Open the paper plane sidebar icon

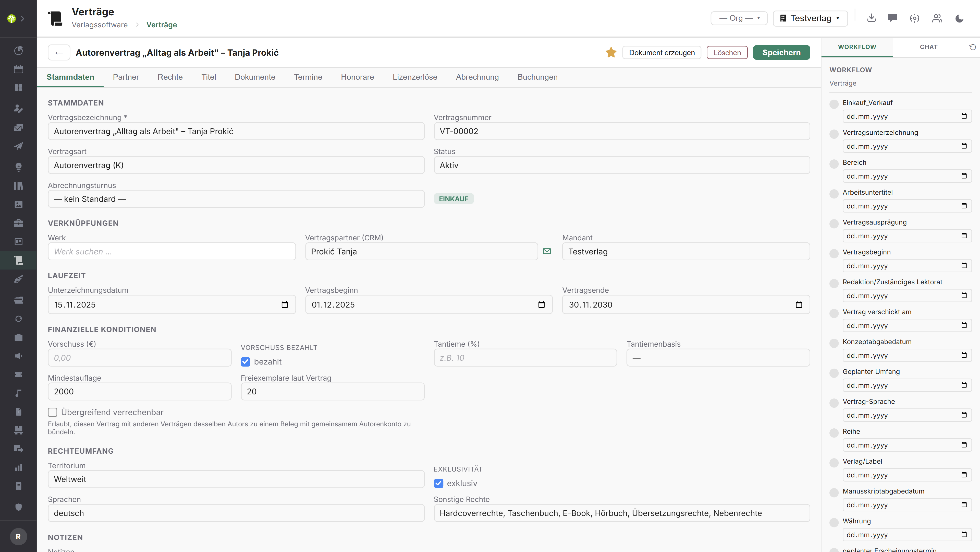click(x=18, y=146)
